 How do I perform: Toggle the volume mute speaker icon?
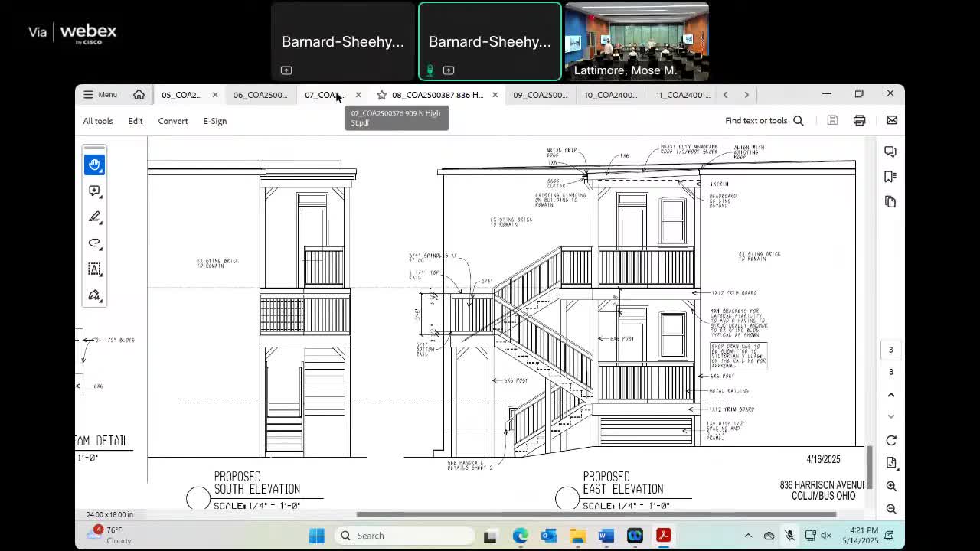pyautogui.click(x=826, y=536)
